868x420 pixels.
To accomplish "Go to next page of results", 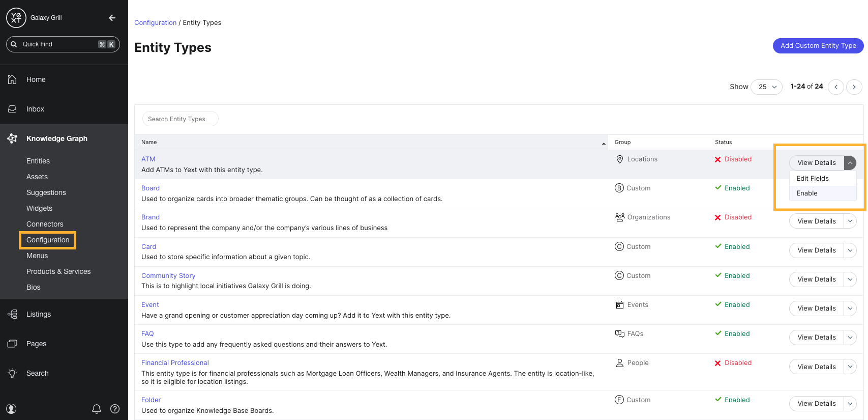I will (854, 87).
